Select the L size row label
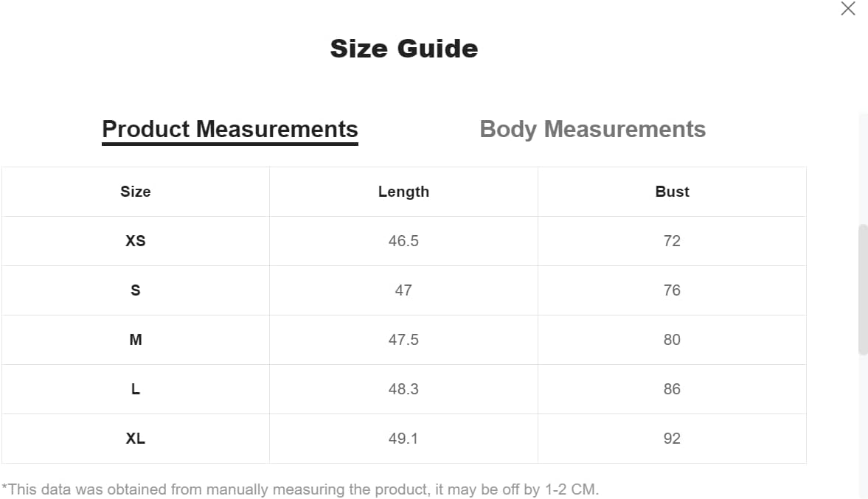 pyautogui.click(x=136, y=389)
